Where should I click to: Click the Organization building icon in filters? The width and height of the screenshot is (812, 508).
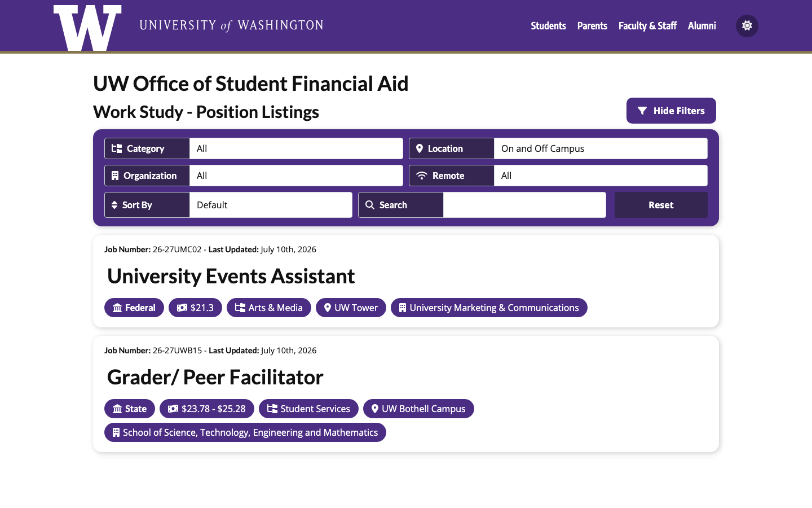point(115,176)
